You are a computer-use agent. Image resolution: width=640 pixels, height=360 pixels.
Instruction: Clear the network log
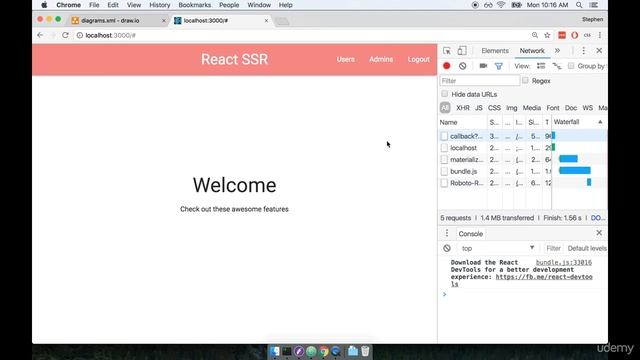[462, 66]
